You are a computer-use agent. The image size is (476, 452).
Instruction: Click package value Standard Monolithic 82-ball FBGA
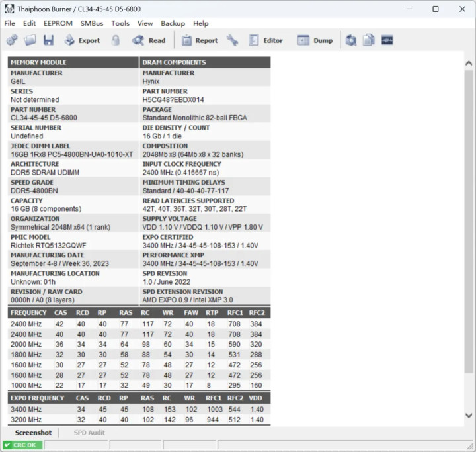194,118
